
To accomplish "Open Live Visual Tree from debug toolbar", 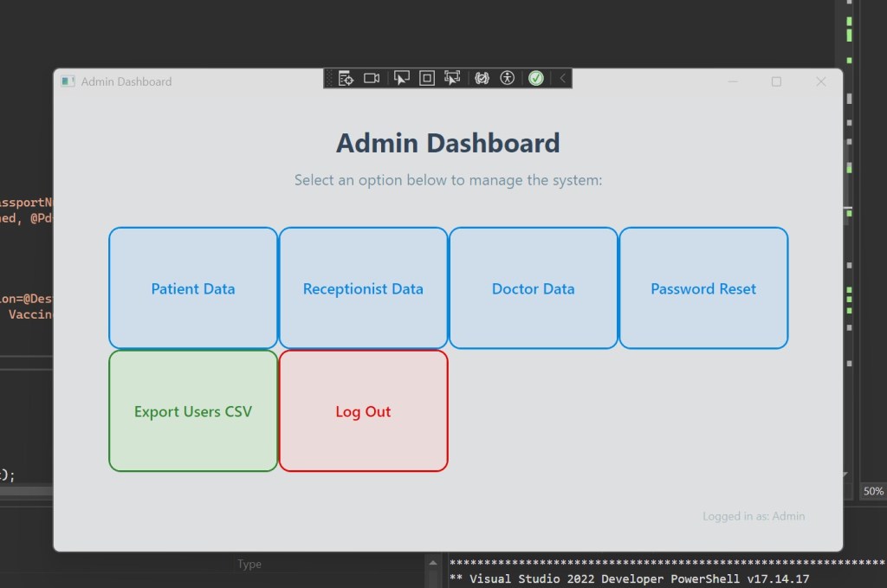I will (346, 78).
